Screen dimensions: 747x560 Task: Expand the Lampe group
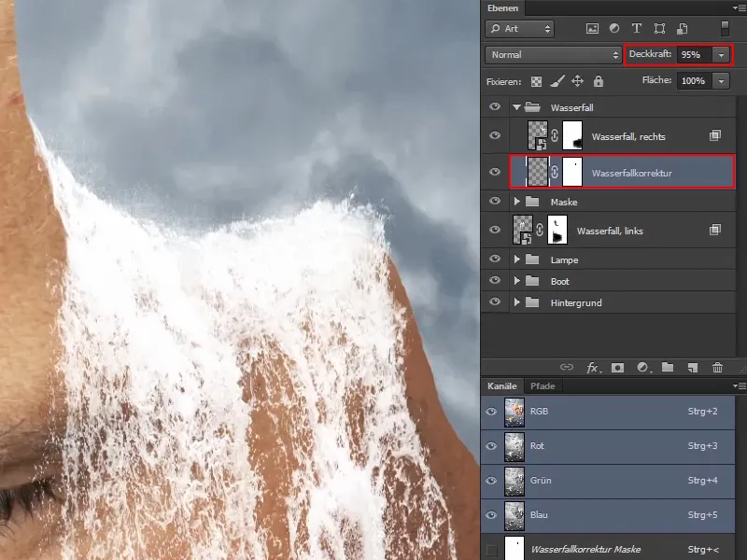[x=517, y=259]
